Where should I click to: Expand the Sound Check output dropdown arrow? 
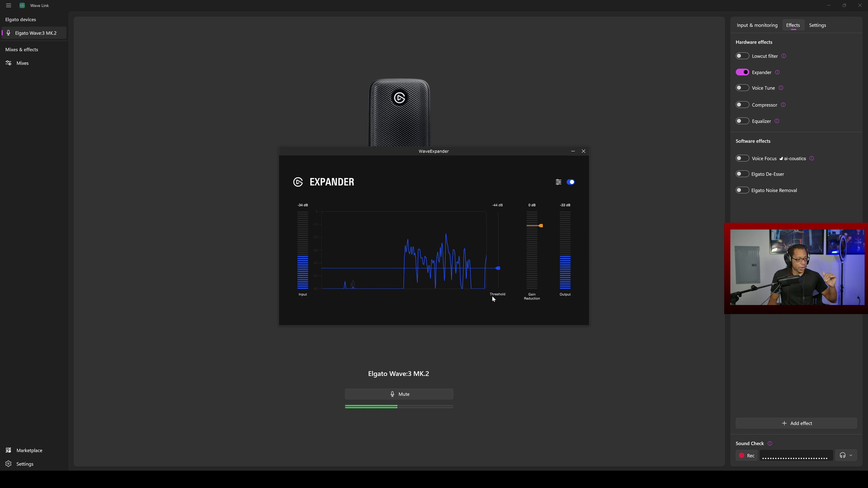click(x=851, y=455)
